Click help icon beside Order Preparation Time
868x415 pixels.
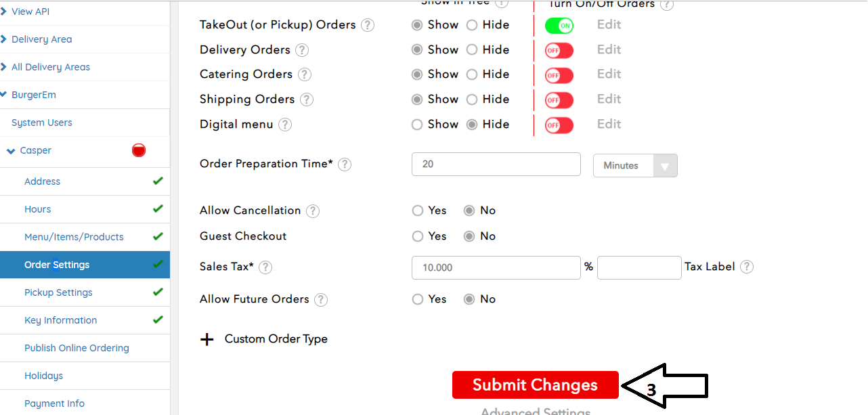tap(345, 165)
